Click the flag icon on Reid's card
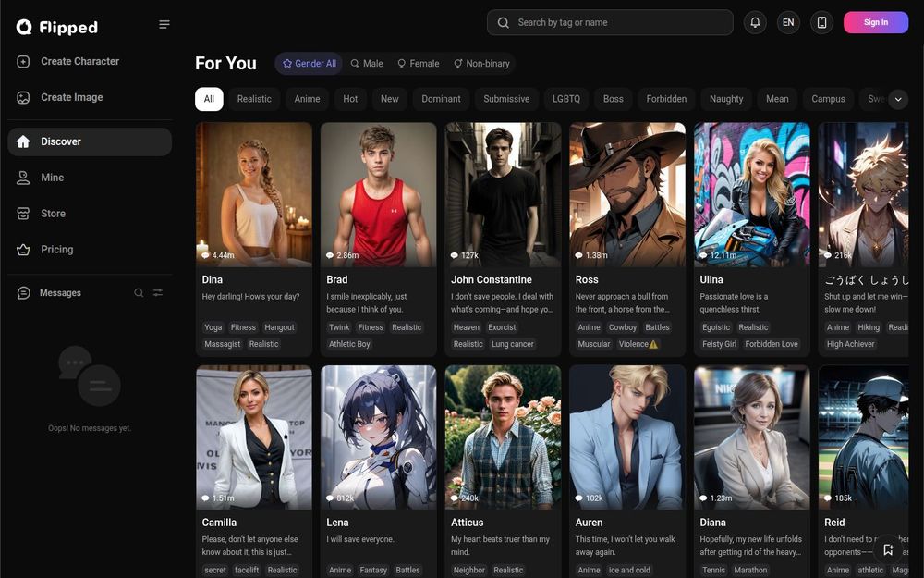 888,548
